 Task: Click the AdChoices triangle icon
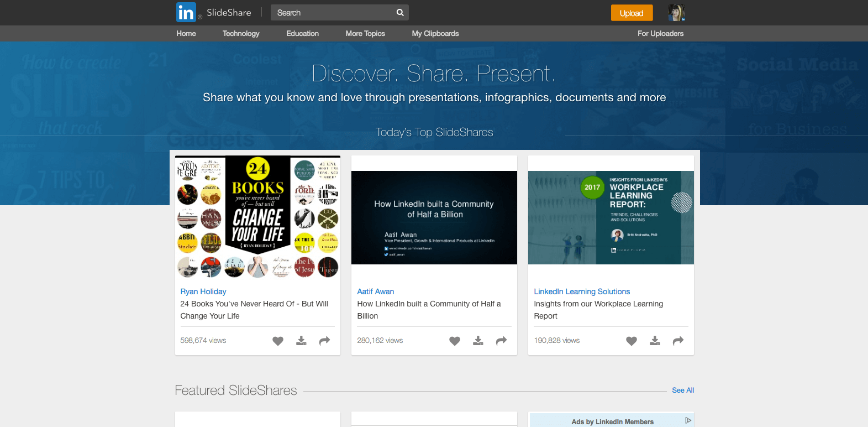pos(688,420)
